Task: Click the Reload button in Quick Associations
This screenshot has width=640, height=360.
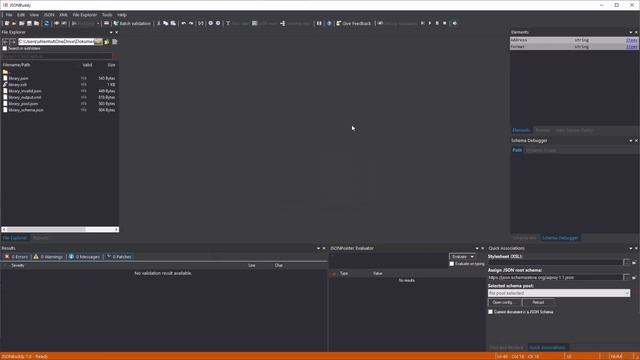Action: coord(538,302)
